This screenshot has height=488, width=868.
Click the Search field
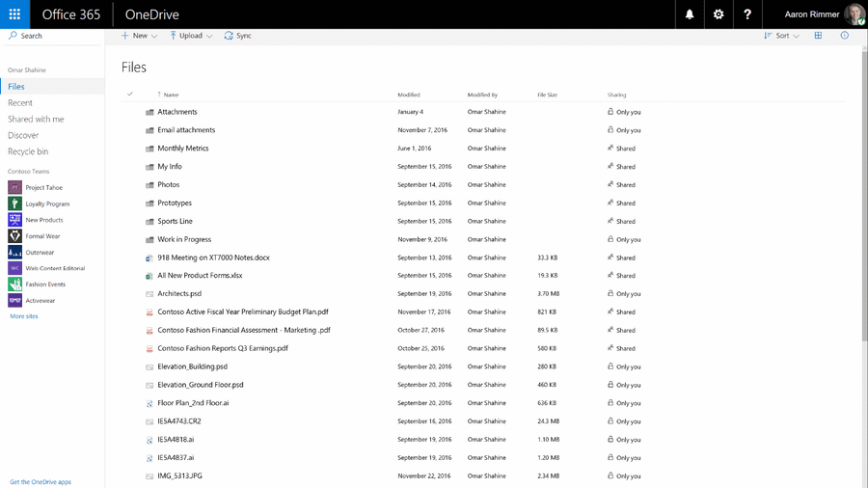pyautogui.click(x=52, y=36)
